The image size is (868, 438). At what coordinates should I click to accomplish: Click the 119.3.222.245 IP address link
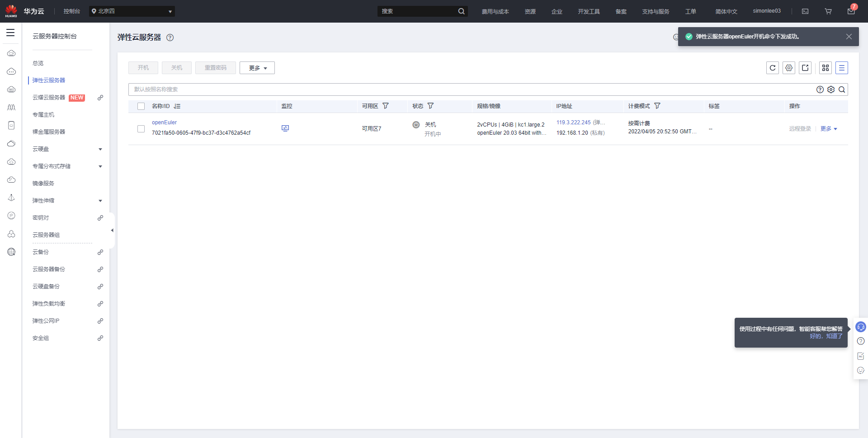pos(574,122)
